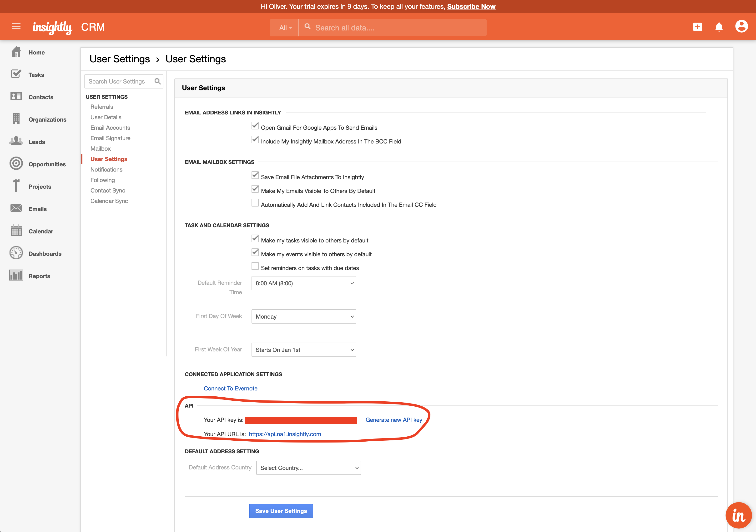This screenshot has width=756, height=532.
Task: Open Opportunities from the sidebar
Action: [x=47, y=164]
